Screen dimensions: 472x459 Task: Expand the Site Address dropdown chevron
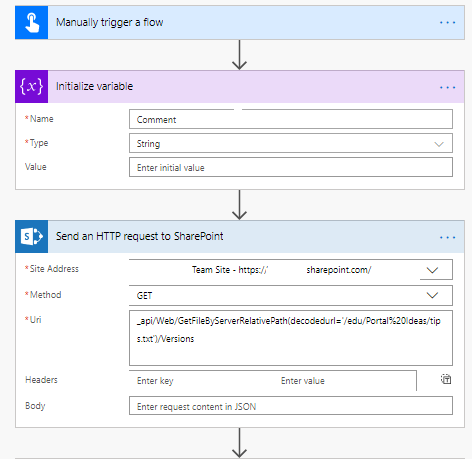pyautogui.click(x=432, y=270)
